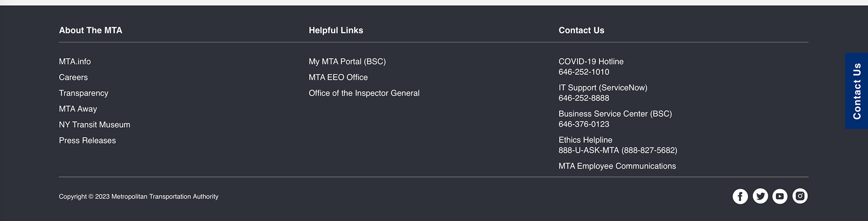Open the MTA Instagram icon
868x221 pixels.
coord(800,196)
